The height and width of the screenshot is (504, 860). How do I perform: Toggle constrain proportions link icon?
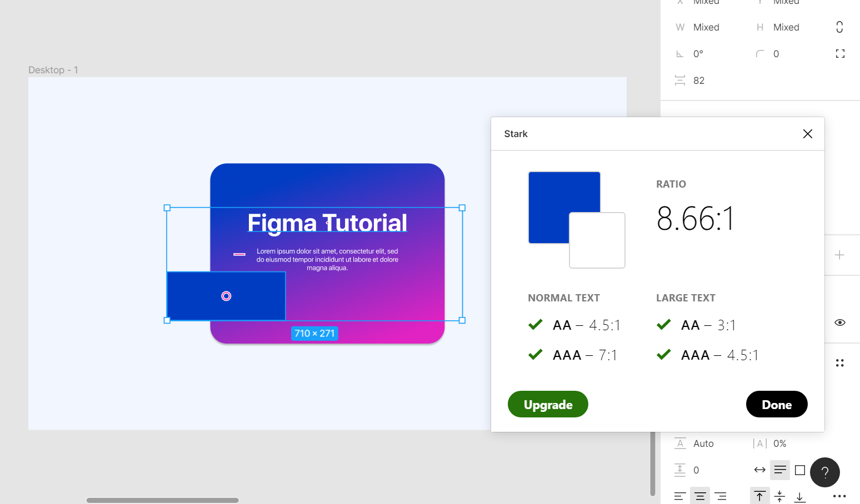coord(839,27)
